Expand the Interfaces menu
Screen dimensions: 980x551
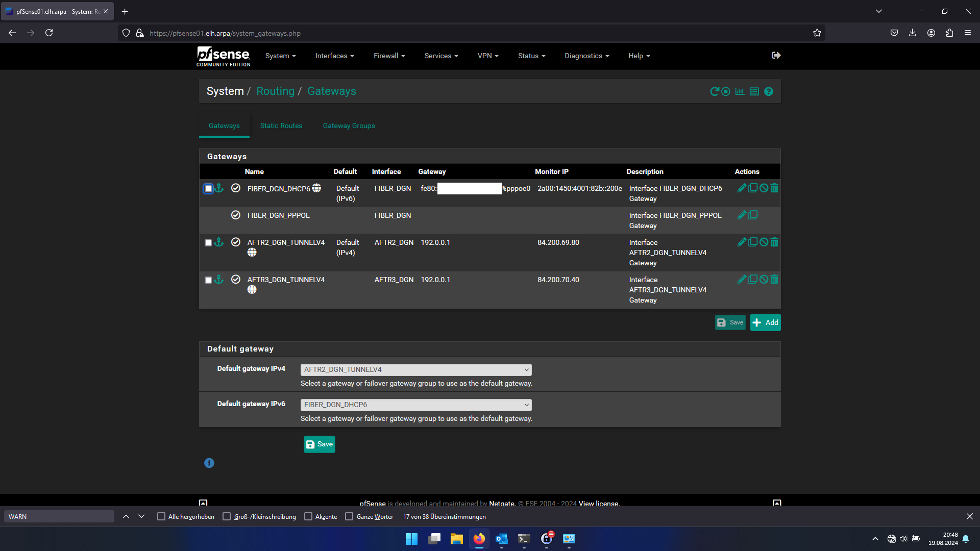pos(334,56)
